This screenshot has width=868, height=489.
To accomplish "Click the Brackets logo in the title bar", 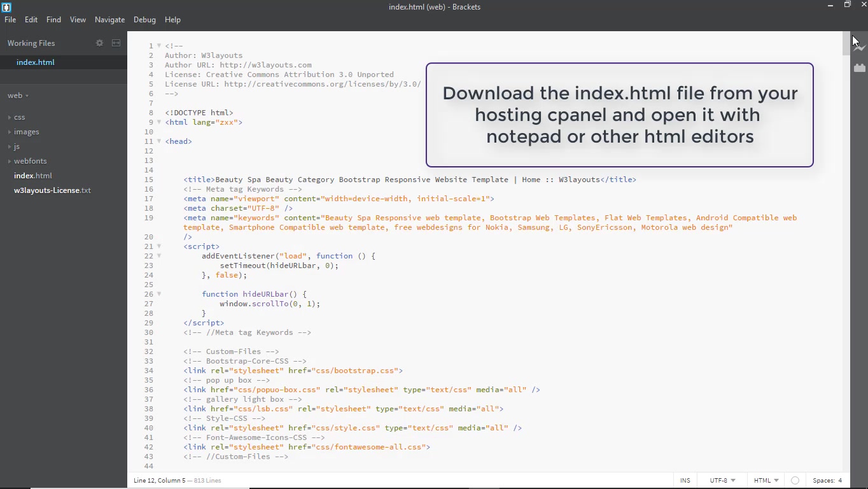I will (x=6, y=7).
